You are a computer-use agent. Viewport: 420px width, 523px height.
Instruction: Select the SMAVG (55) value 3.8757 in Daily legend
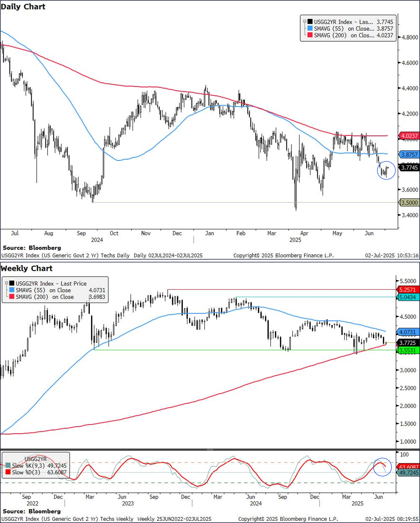pyautogui.click(x=385, y=28)
